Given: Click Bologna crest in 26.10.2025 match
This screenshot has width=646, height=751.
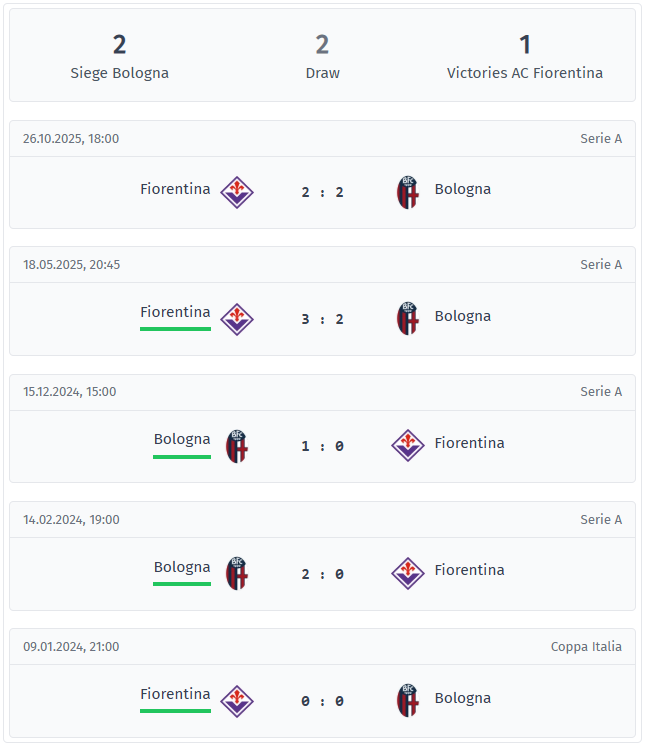Looking at the screenshot, I should point(408,191).
